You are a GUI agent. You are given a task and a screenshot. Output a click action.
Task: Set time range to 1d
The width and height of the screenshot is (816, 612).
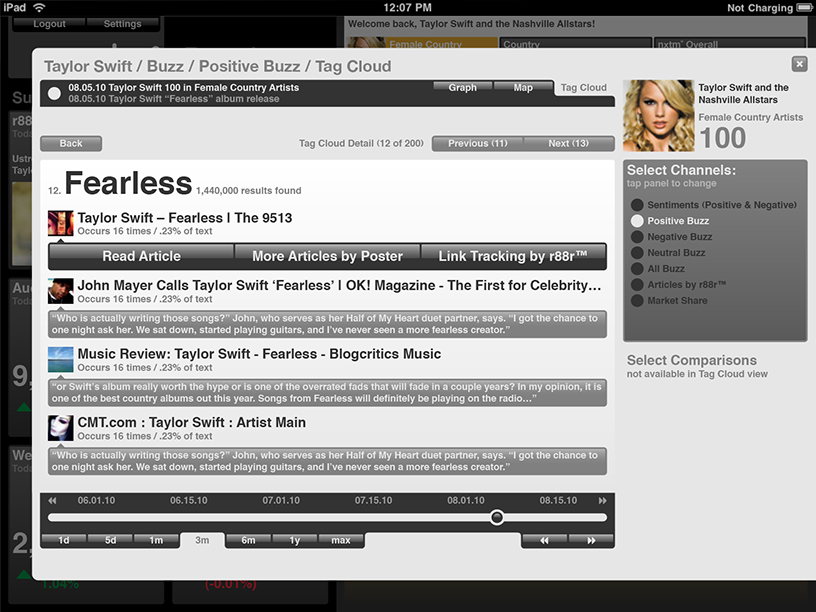click(x=64, y=540)
